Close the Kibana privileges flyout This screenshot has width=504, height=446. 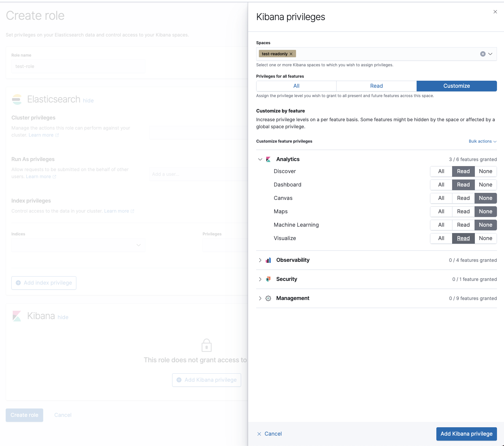(x=495, y=12)
